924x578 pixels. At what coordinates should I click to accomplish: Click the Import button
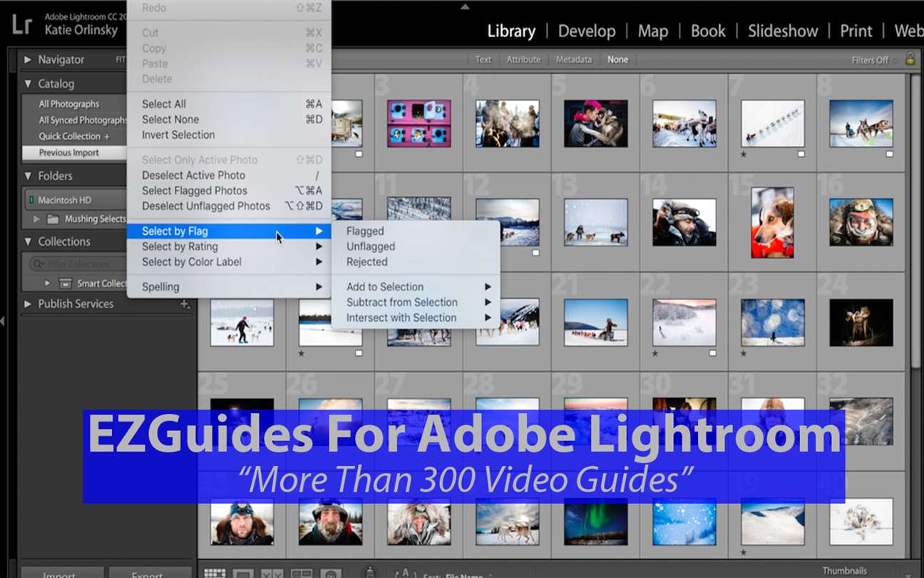[x=60, y=573]
